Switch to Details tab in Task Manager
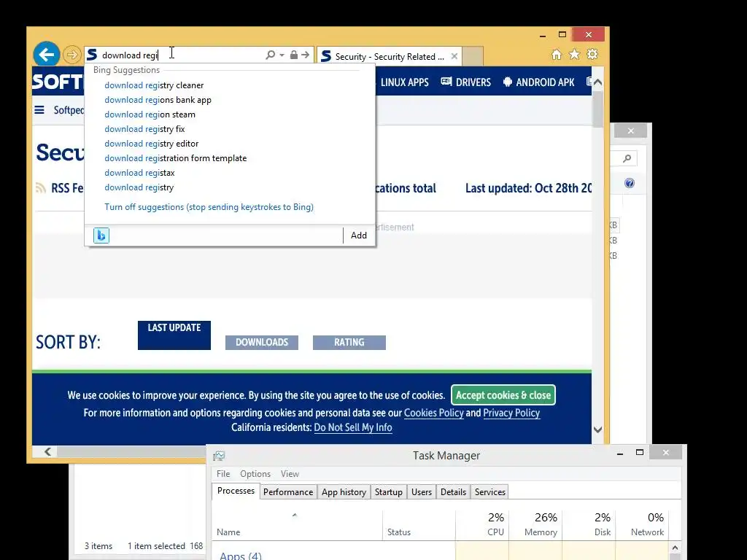The height and width of the screenshot is (560, 747). (453, 492)
